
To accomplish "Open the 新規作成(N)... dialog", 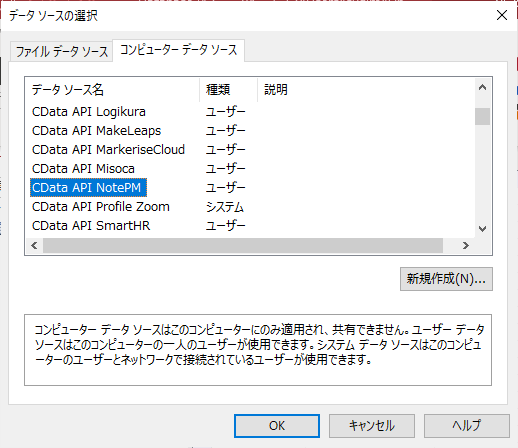I will pyautogui.click(x=446, y=279).
